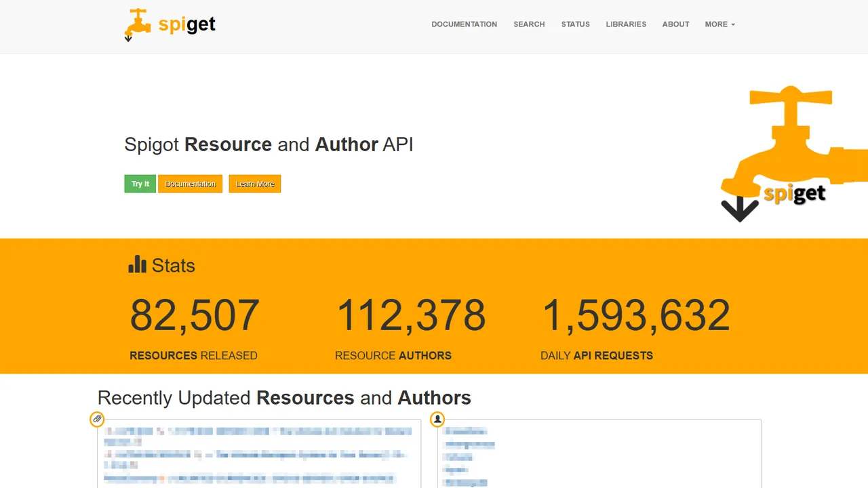The image size is (868, 488).
Task: Click the small faucet logo in the navbar
Action: (136, 23)
